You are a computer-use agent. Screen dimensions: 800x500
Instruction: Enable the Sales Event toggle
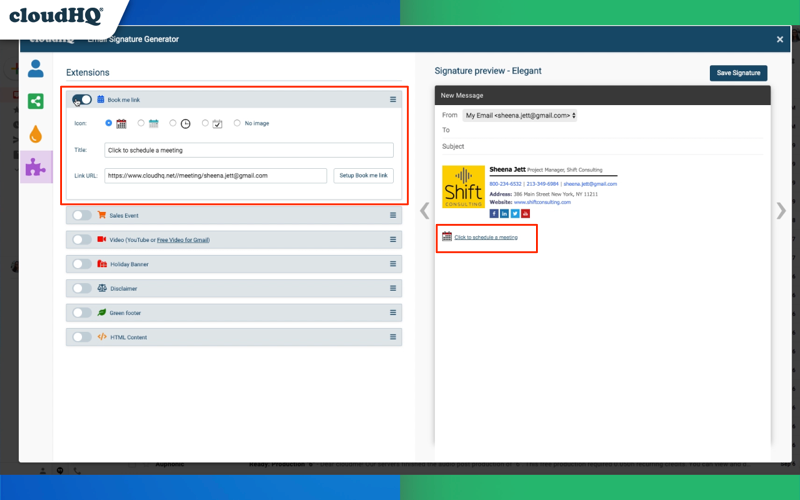click(82, 215)
